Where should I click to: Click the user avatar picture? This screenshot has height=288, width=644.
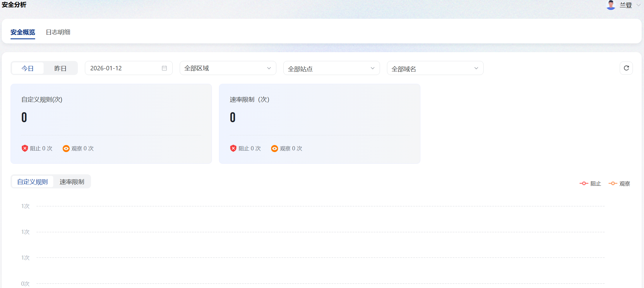pos(611,5)
